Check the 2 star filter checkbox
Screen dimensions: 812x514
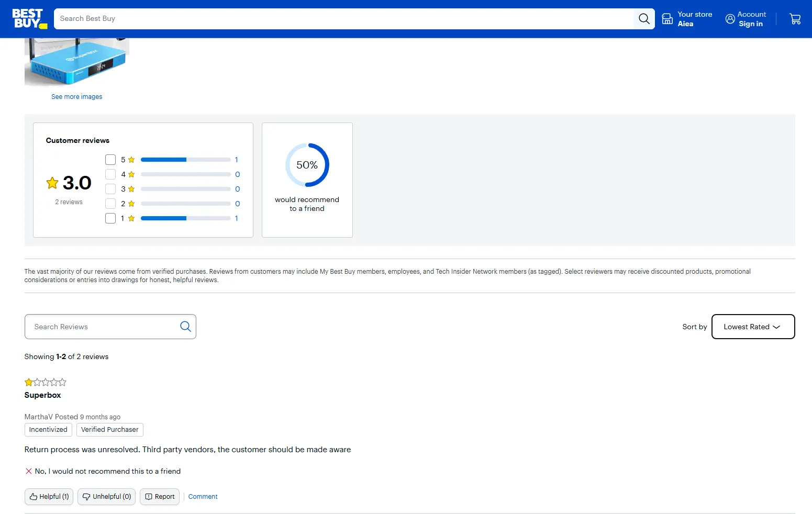point(110,204)
